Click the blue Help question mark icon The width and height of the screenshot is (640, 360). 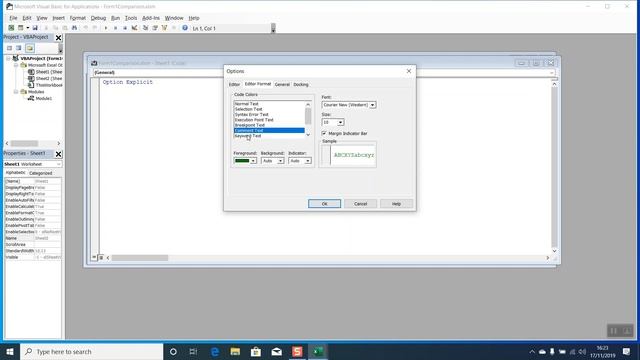coord(185,28)
